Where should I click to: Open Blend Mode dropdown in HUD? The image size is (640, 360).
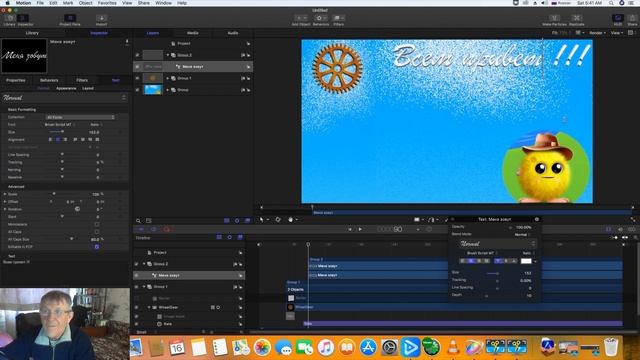[522, 235]
